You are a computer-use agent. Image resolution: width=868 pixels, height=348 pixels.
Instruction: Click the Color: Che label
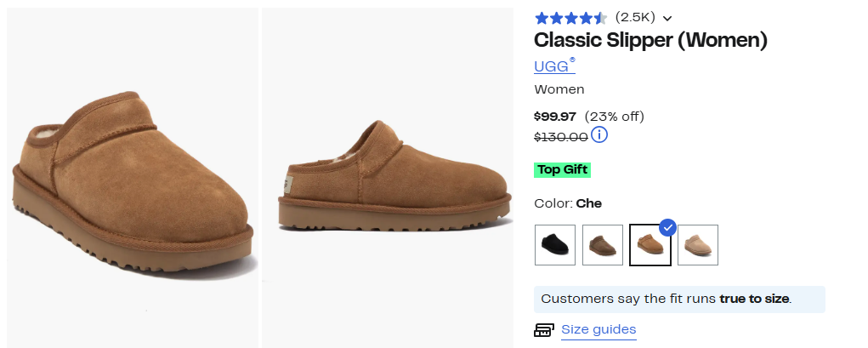point(569,203)
